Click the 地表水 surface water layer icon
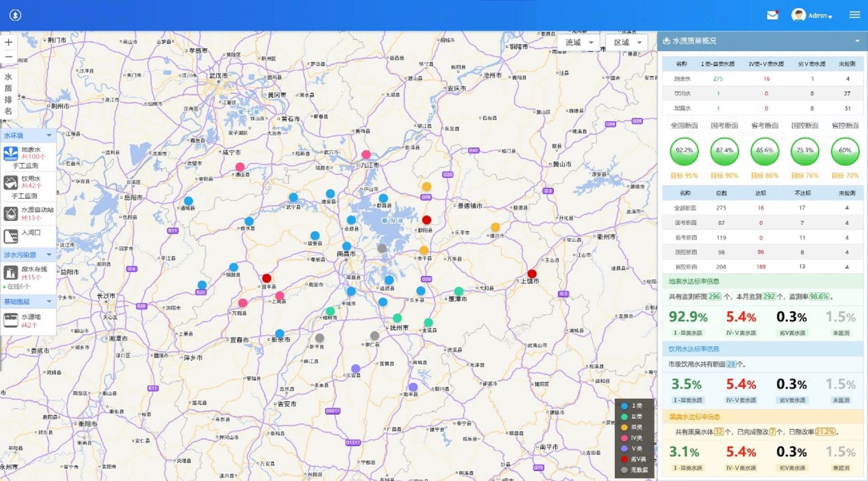The width and height of the screenshot is (868, 481). pyautogui.click(x=11, y=153)
